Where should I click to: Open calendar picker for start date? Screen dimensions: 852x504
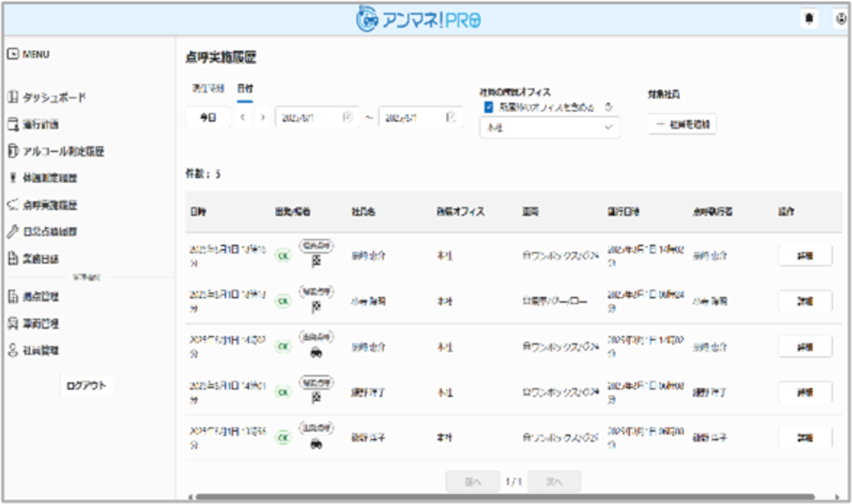click(x=348, y=117)
